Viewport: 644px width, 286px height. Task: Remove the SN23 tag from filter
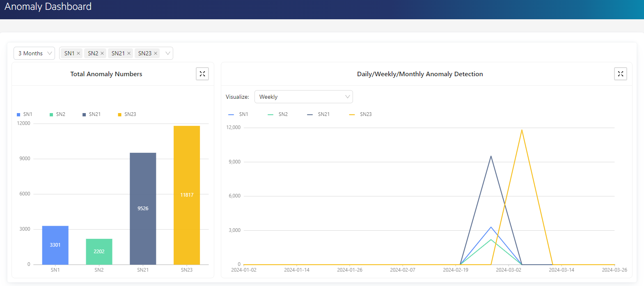(156, 53)
